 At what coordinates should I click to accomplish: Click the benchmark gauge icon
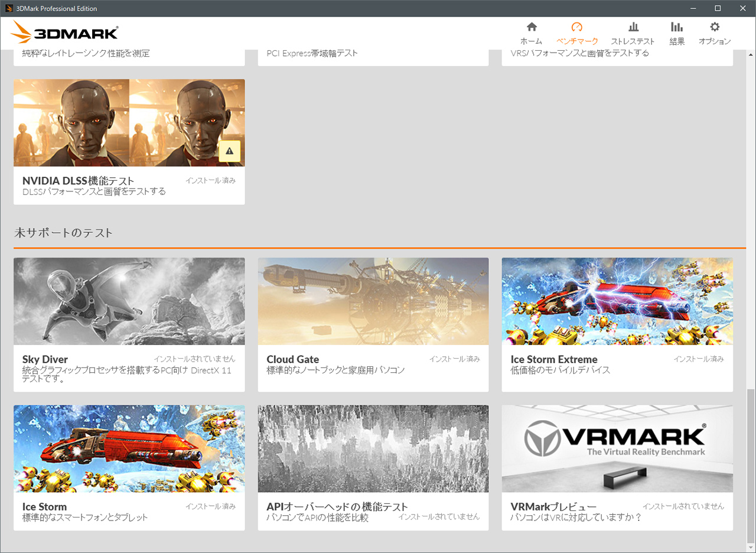[x=577, y=27]
